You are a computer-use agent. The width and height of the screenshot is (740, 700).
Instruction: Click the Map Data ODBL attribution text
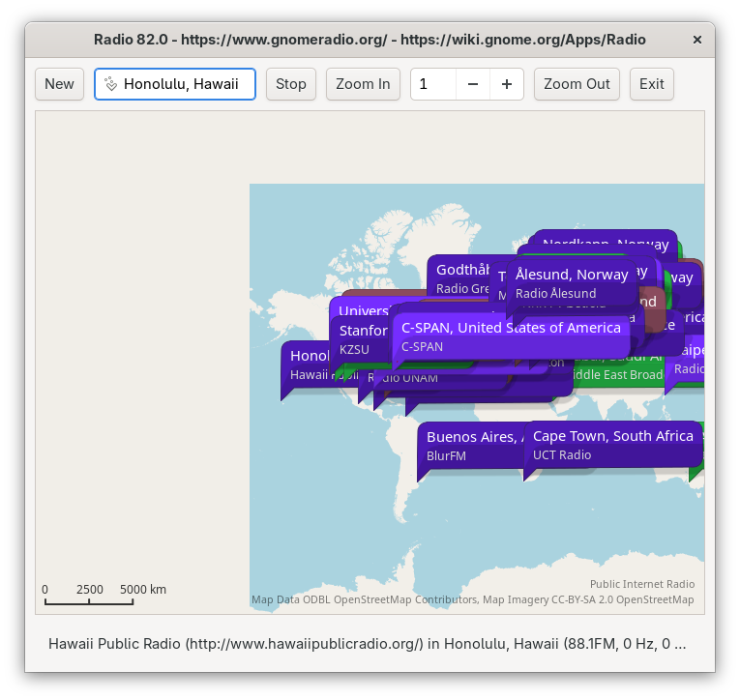click(x=472, y=599)
